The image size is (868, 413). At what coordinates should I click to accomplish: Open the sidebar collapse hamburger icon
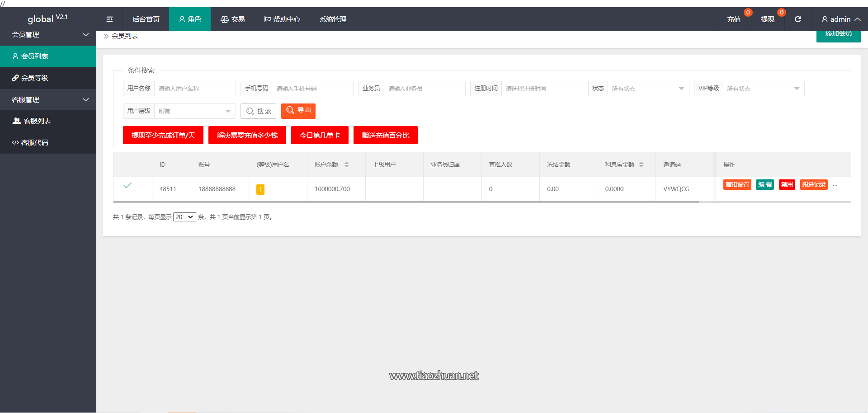click(109, 19)
